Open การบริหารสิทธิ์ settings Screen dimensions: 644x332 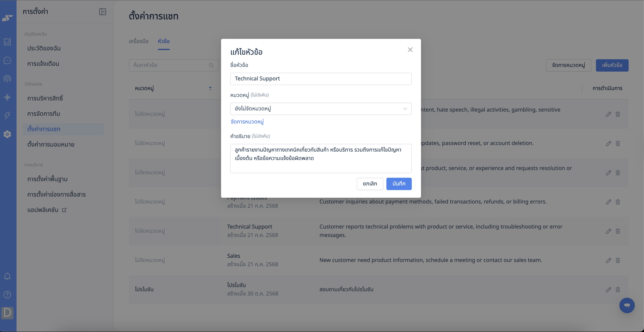click(45, 98)
